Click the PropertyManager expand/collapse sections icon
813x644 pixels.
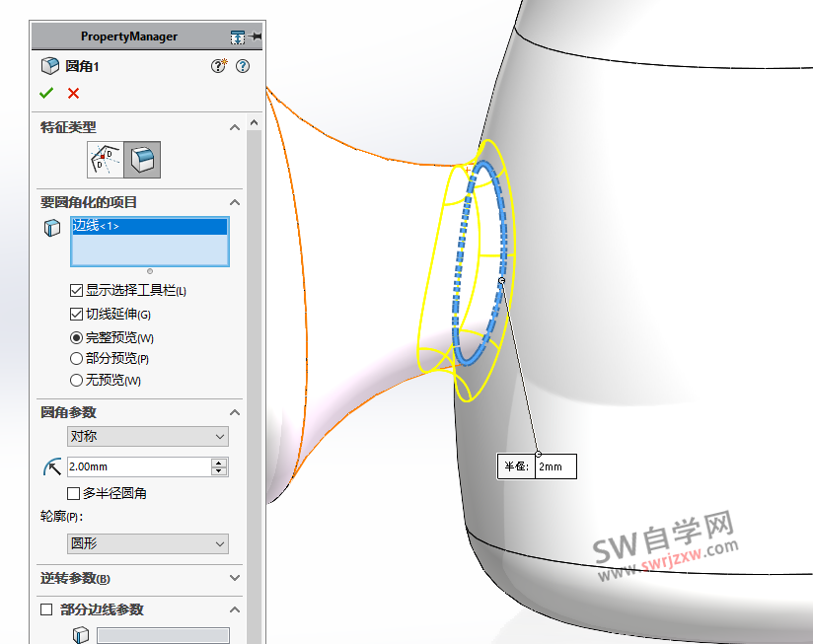click(237, 36)
